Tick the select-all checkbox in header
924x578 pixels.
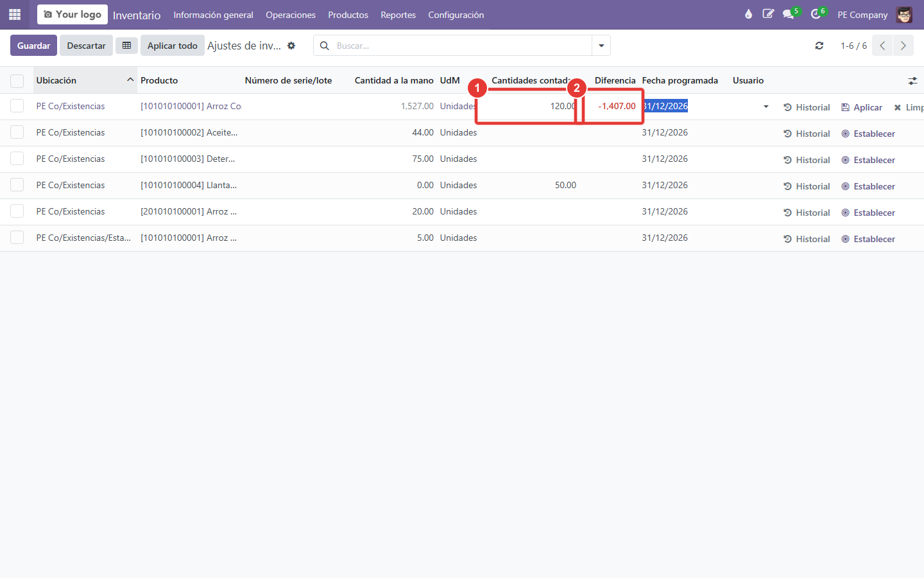(17, 81)
